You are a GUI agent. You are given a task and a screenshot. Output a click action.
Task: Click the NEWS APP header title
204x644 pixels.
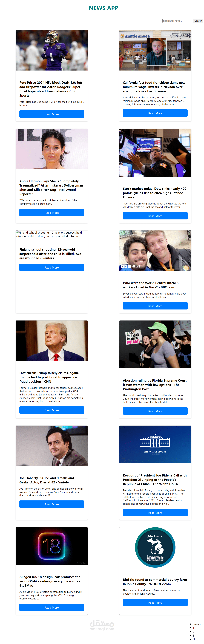click(103, 8)
